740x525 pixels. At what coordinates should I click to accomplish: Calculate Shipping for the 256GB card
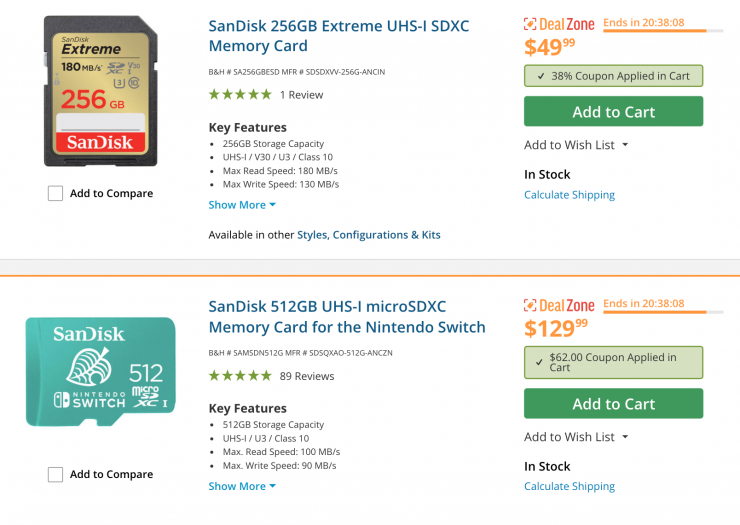point(569,195)
